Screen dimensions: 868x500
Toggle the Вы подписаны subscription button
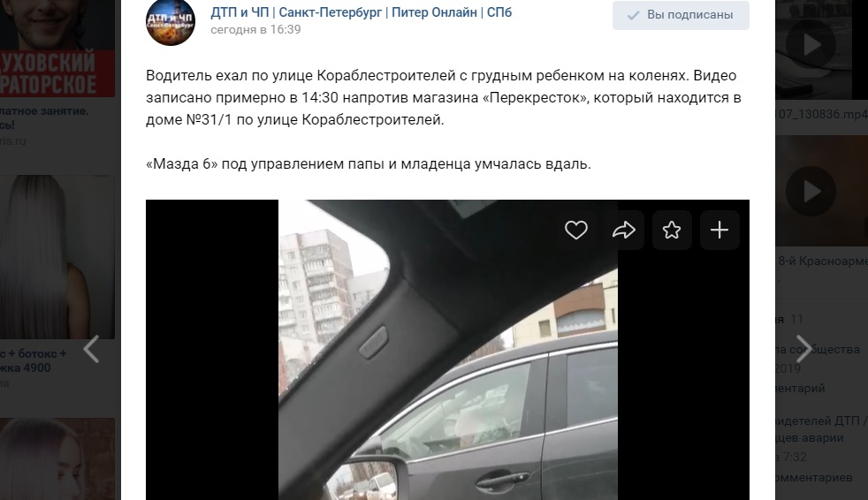(681, 15)
